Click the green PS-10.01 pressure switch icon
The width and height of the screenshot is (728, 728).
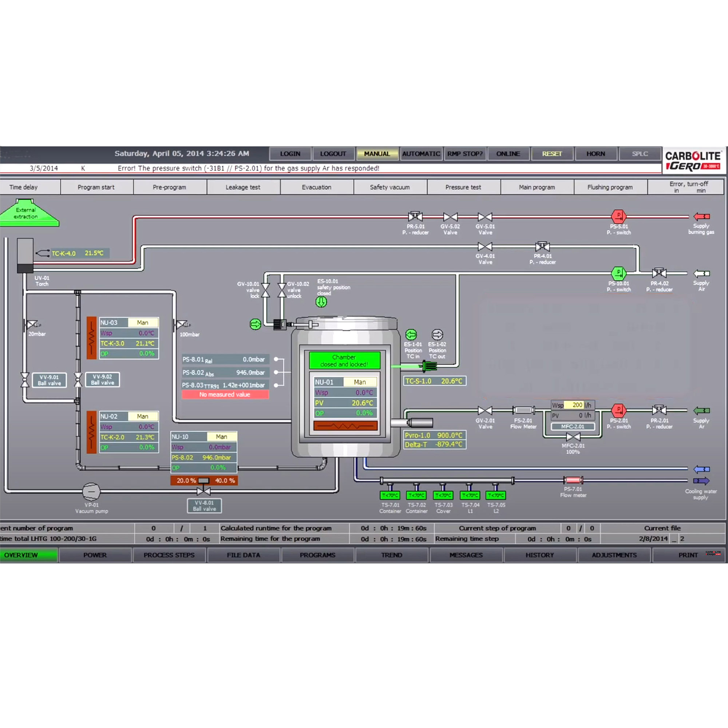tap(618, 273)
